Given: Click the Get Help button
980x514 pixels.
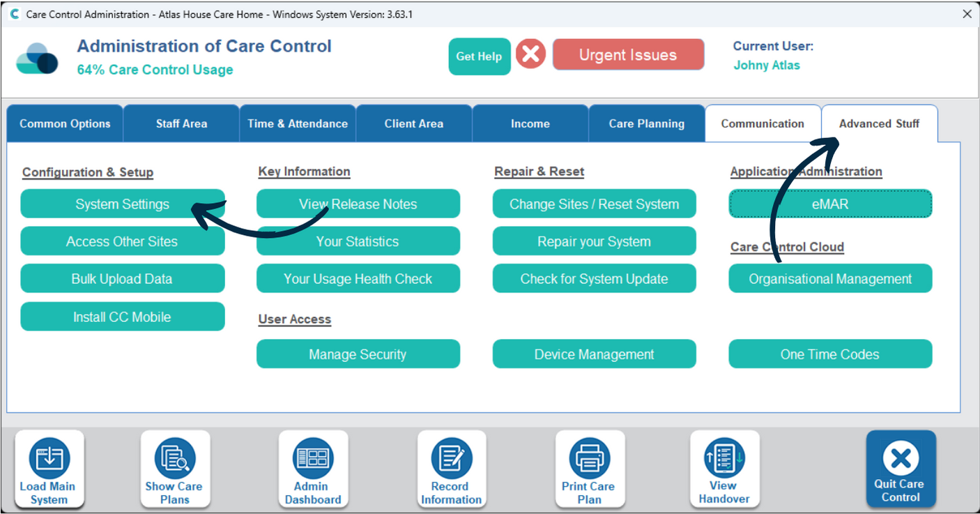Looking at the screenshot, I should (x=480, y=56).
